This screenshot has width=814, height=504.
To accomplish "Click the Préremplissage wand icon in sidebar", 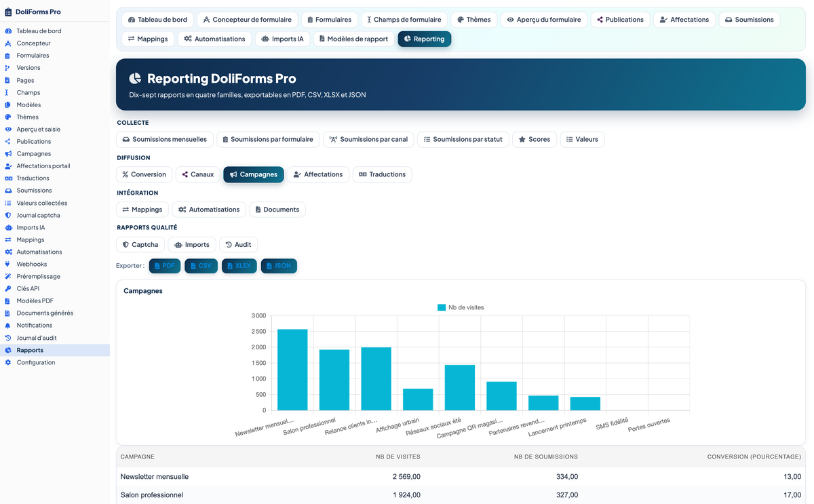I will 8,276.
